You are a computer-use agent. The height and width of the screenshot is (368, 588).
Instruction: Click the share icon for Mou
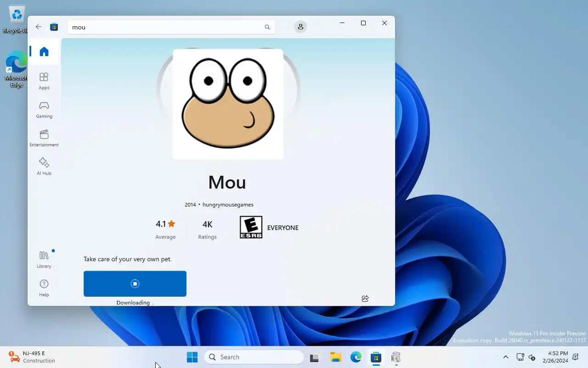pos(365,299)
